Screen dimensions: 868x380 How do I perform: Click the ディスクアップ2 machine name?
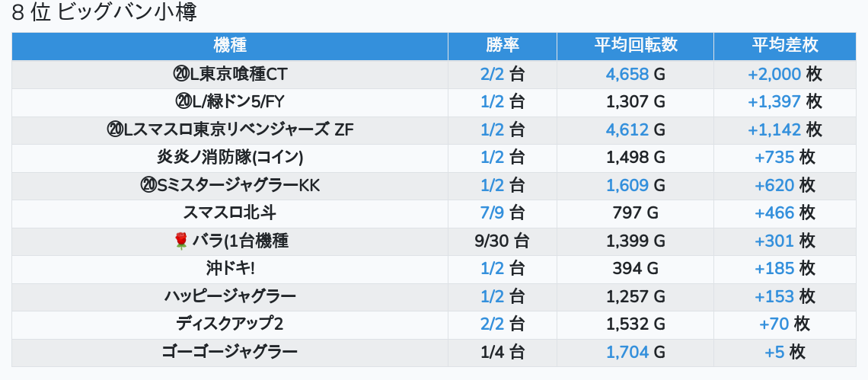click(230, 324)
